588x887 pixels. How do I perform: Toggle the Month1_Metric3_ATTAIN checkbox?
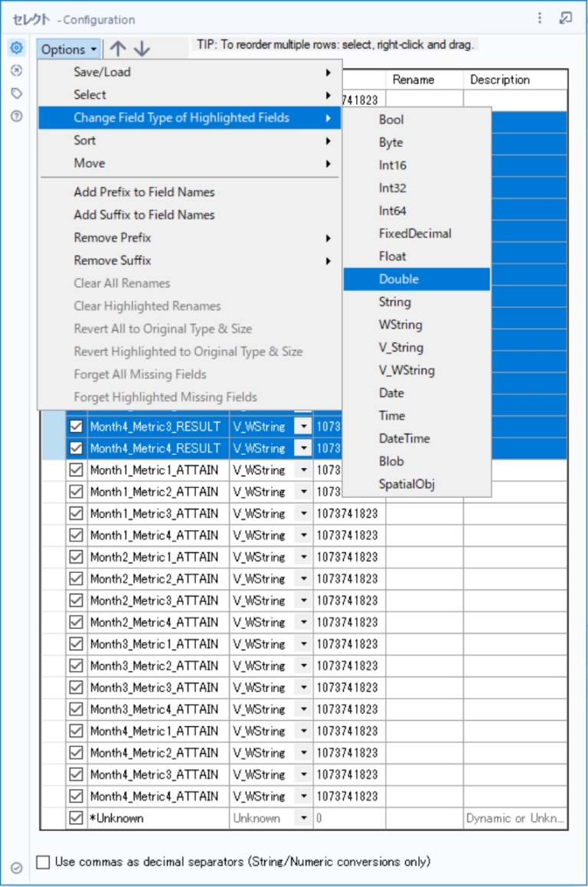coord(76,513)
